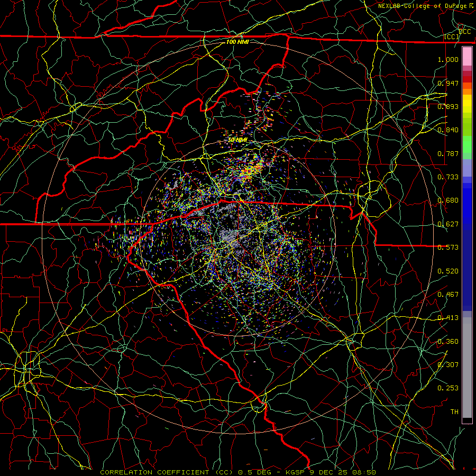Click the 0.360 value on the scale

tap(448, 341)
